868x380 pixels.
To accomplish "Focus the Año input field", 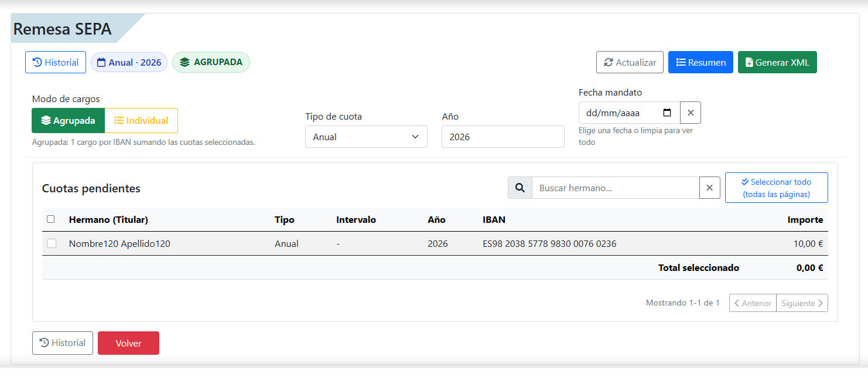I will (x=503, y=137).
